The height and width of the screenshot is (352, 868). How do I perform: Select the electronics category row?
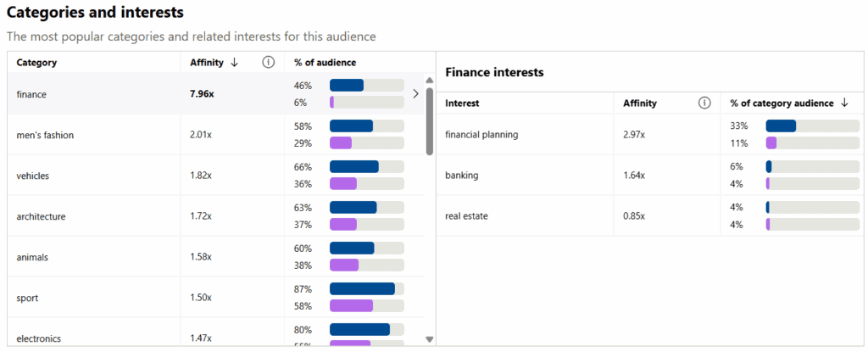(x=215, y=332)
